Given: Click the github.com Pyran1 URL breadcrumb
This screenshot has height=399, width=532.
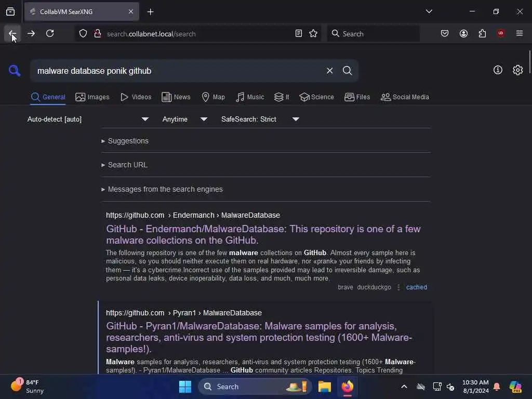Looking at the screenshot, I should (x=183, y=313).
